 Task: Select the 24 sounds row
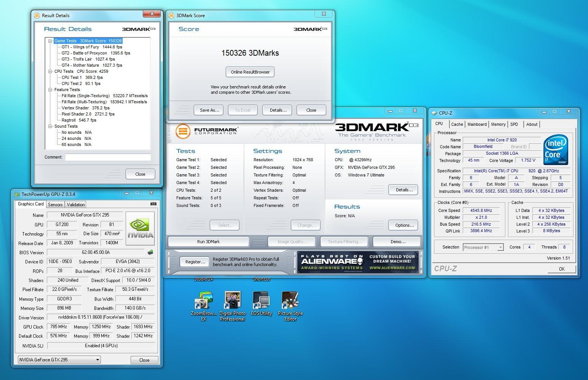coord(76,138)
